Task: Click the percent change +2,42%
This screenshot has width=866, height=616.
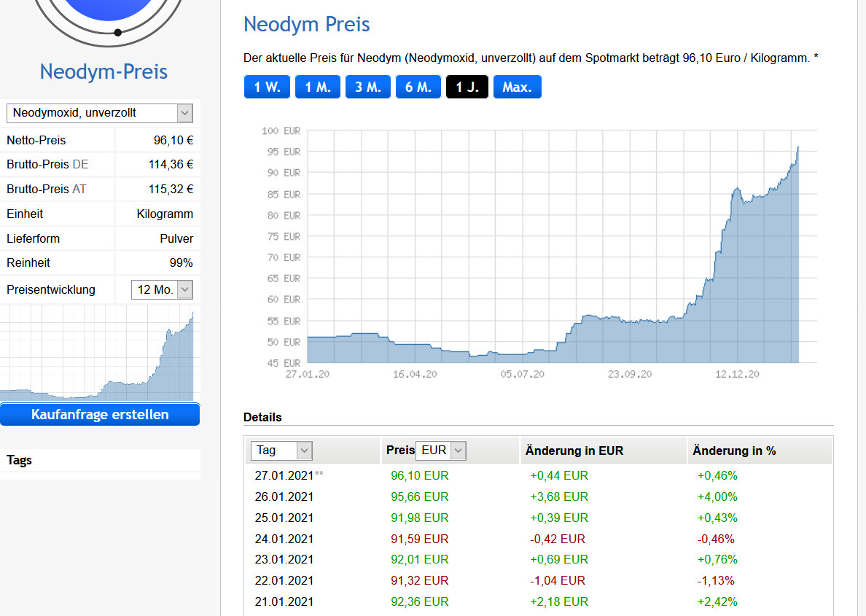Action: (x=717, y=601)
